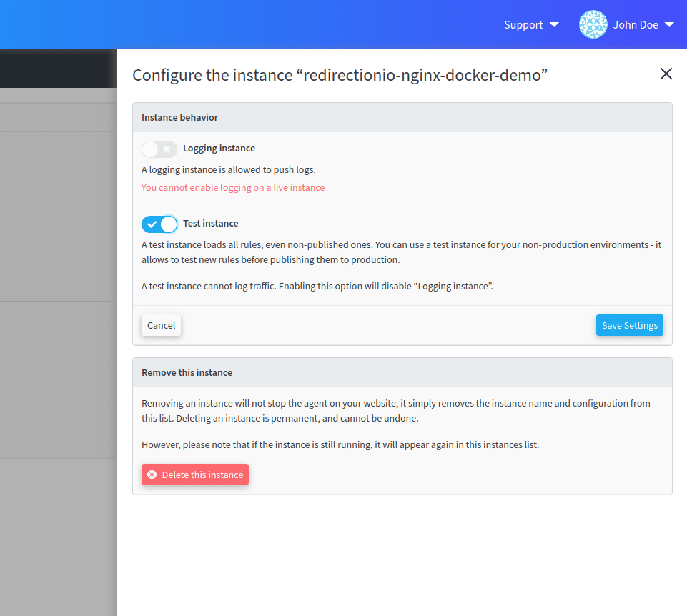Screen dimensions: 687x616
Task: Cancel the instance configuration changes
Action: (x=161, y=325)
